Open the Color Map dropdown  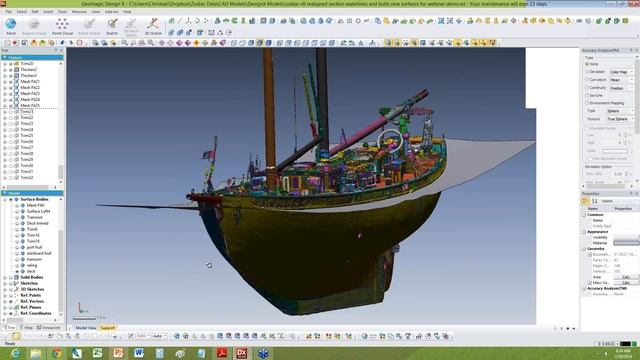point(622,72)
